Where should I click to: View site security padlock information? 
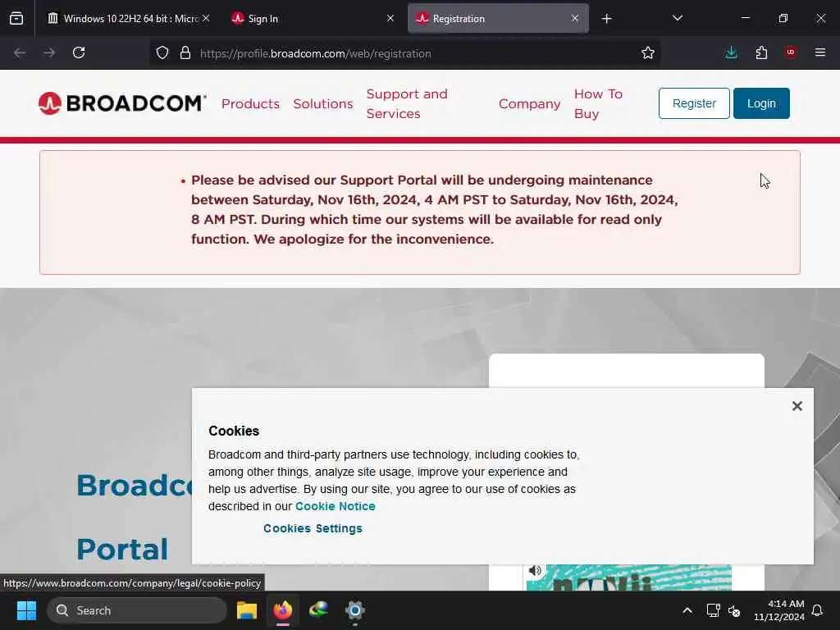click(185, 52)
